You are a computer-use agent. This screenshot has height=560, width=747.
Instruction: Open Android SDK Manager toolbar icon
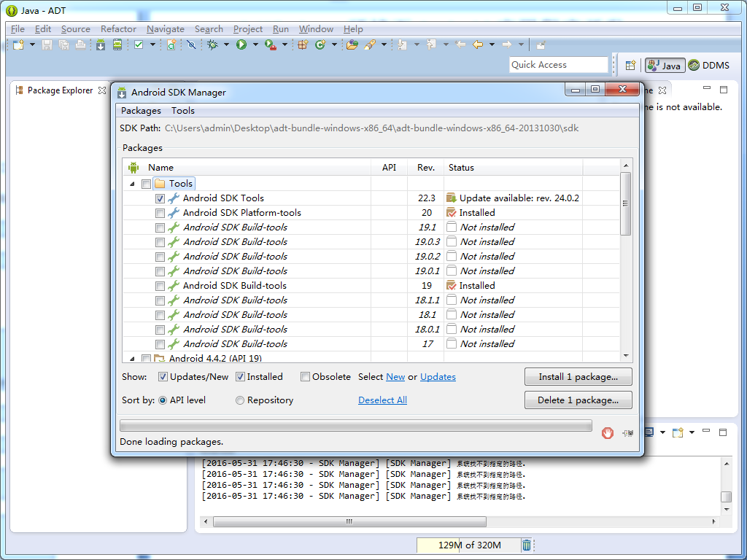101,44
